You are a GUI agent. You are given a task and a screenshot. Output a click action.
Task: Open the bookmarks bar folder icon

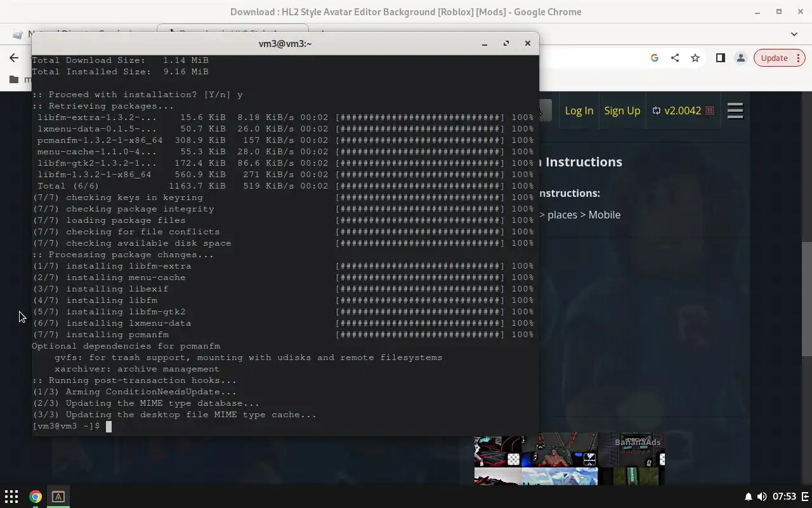(14, 79)
